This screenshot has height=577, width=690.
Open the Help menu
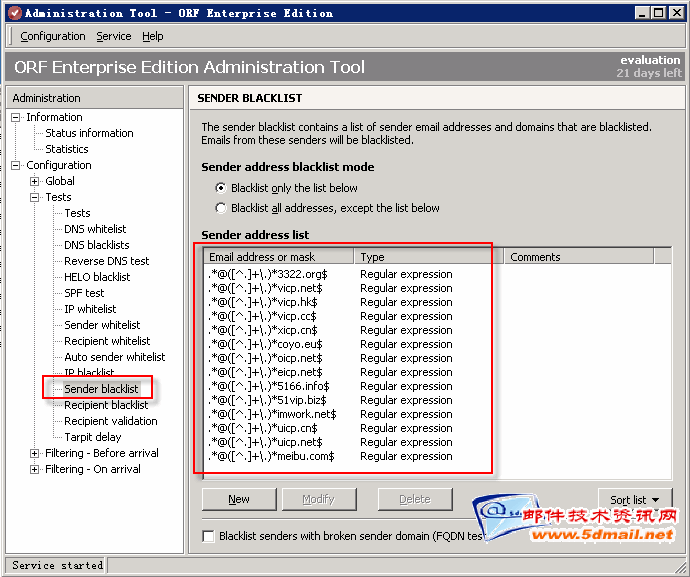pyautogui.click(x=152, y=36)
